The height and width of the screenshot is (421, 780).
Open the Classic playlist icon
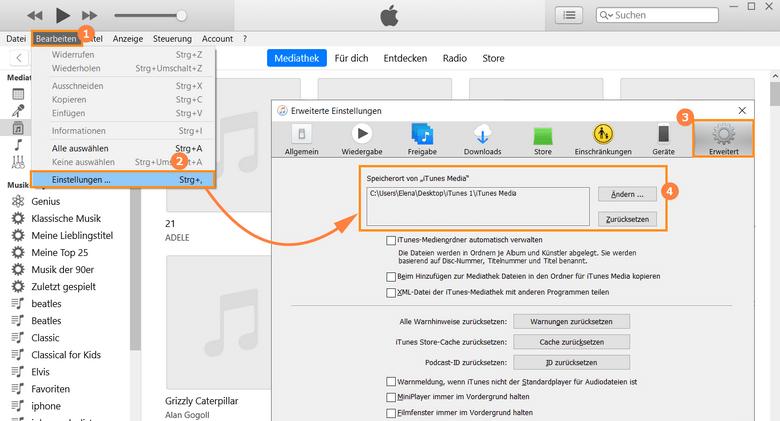click(x=18, y=337)
